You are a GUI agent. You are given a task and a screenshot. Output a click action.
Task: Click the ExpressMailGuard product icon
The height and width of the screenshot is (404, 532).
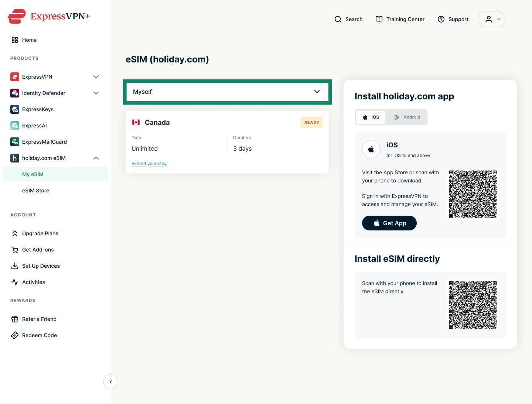coord(15,142)
